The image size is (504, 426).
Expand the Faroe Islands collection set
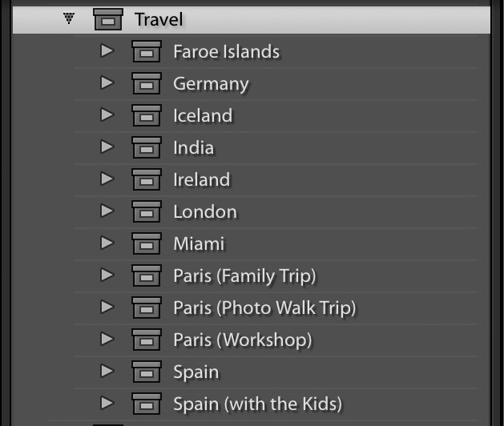107,50
